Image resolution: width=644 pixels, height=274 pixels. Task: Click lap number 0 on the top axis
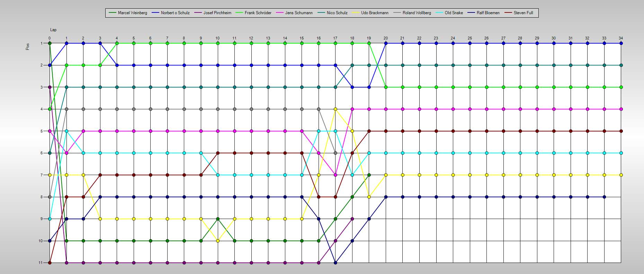coord(50,38)
